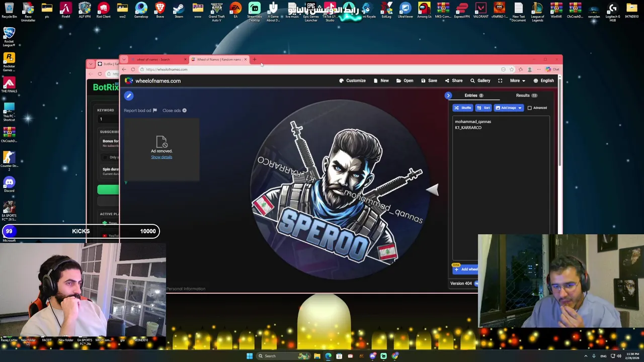Open Brave browser desktop shortcut
Image resolution: width=644 pixels, height=362 pixels.
pyautogui.click(x=160, y=11)
